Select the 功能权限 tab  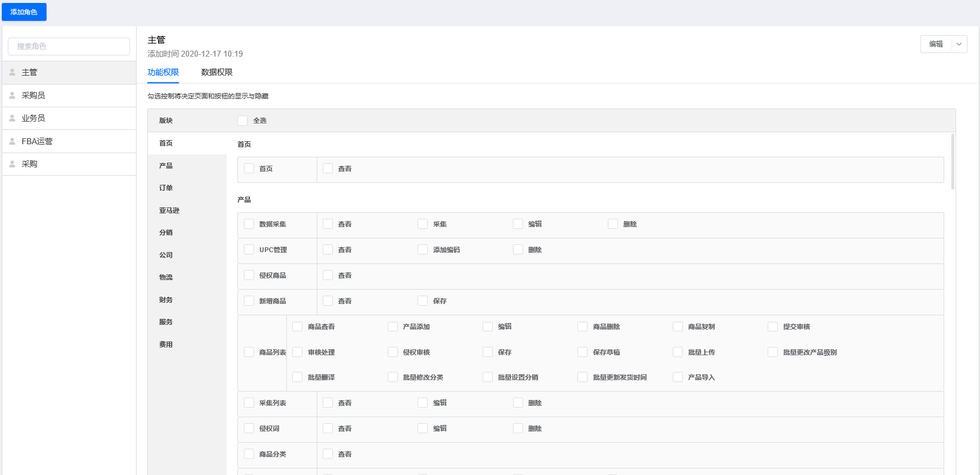point(163,72)
